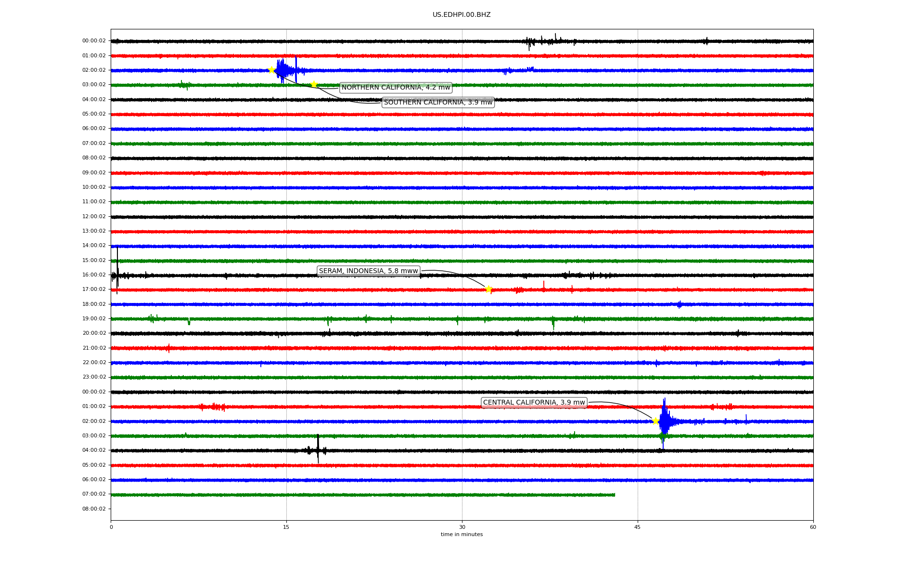Click the 08:00:02 label at bottom
Image resolution: width=924 pixels, height=578 pixels.
click(x=94, y=509)
